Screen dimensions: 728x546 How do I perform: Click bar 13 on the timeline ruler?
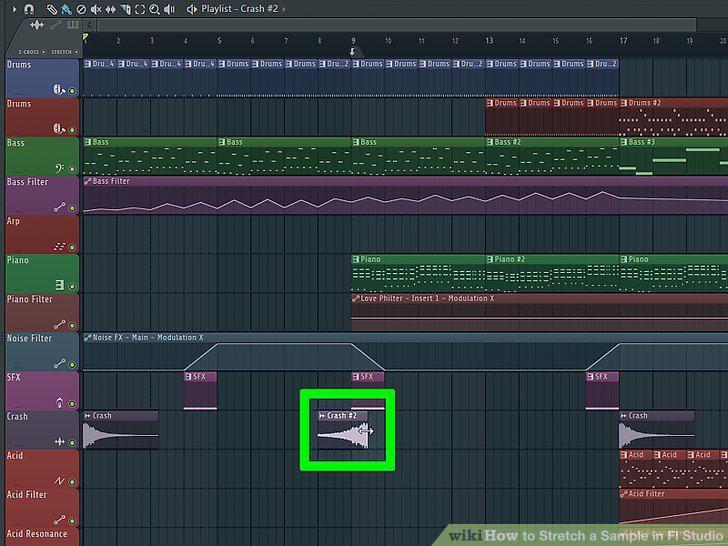[x=489, y=41]
